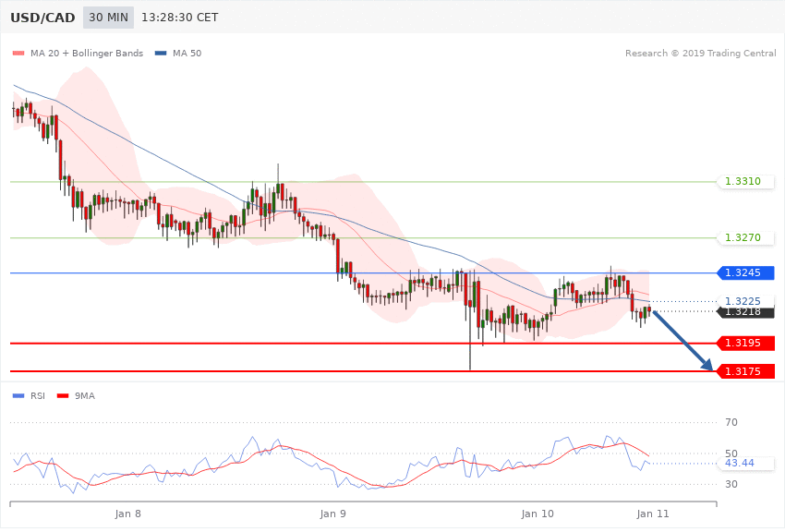785x532 pixels.
Task: Click the RSI 50 axis label
Action: (731, 453)
